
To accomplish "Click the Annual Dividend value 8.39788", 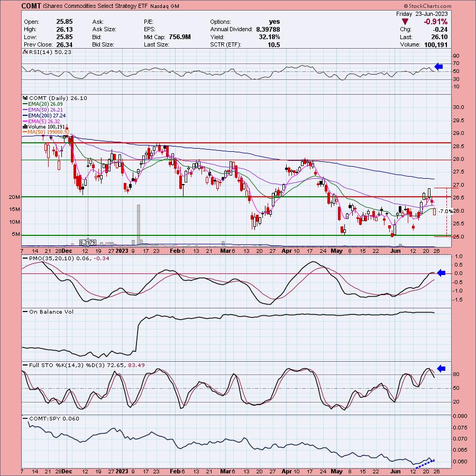I will coord(268,30).
